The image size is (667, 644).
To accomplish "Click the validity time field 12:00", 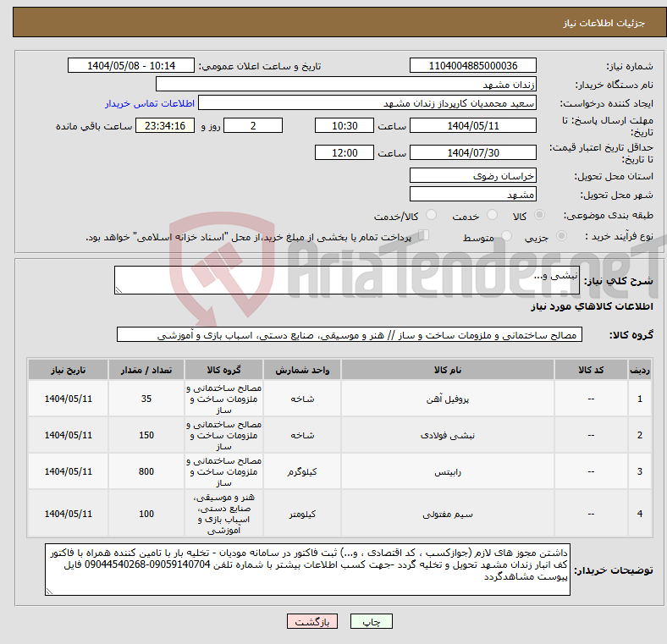I will [x=345, y=152].
